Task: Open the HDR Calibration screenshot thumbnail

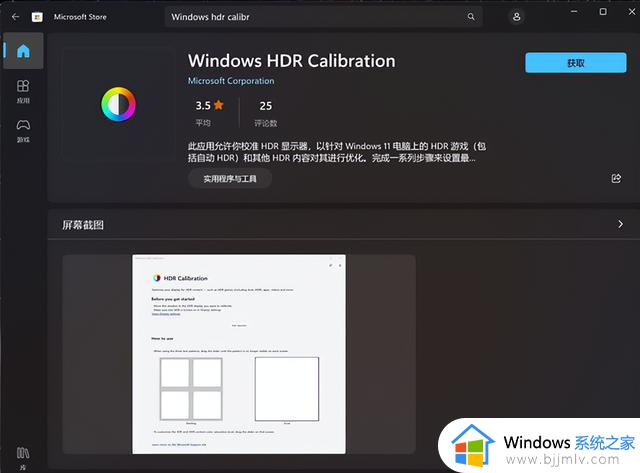Action: tap(239, 354)
